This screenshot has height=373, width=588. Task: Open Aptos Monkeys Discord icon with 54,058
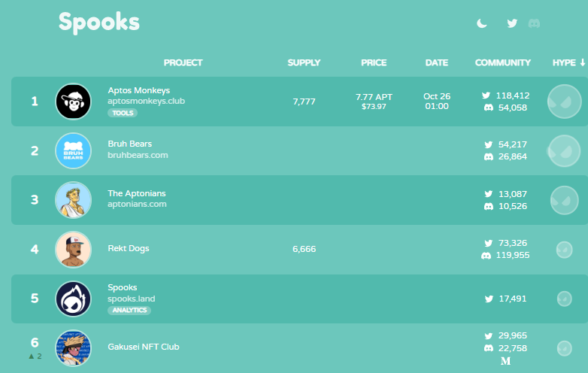click(488, 108)
